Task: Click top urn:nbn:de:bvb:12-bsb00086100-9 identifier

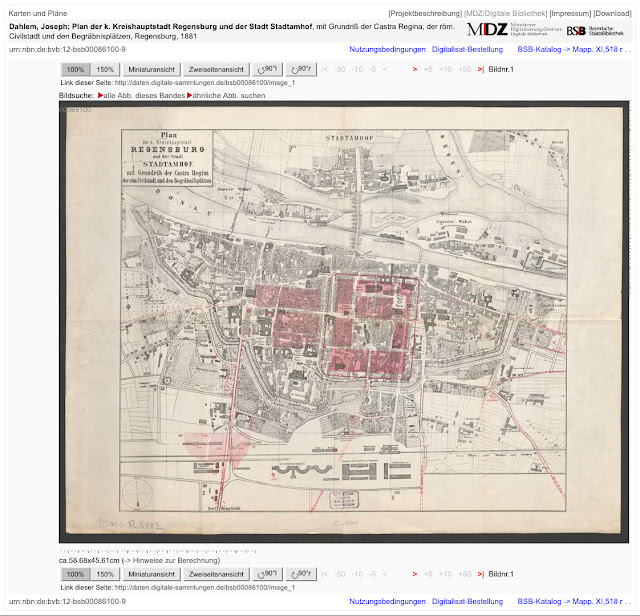Action: 67,49
